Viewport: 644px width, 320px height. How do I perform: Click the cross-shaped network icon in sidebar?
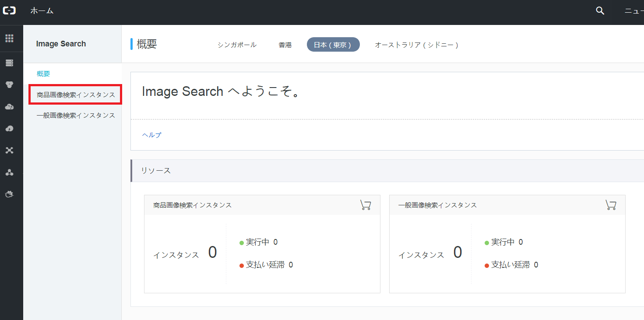tap(9, 128)
